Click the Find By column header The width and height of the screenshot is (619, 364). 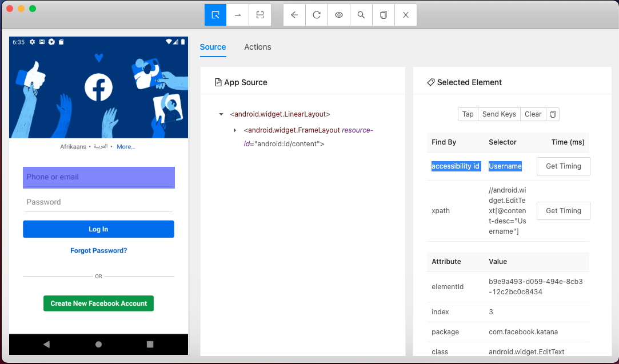[x=444, y=142]
